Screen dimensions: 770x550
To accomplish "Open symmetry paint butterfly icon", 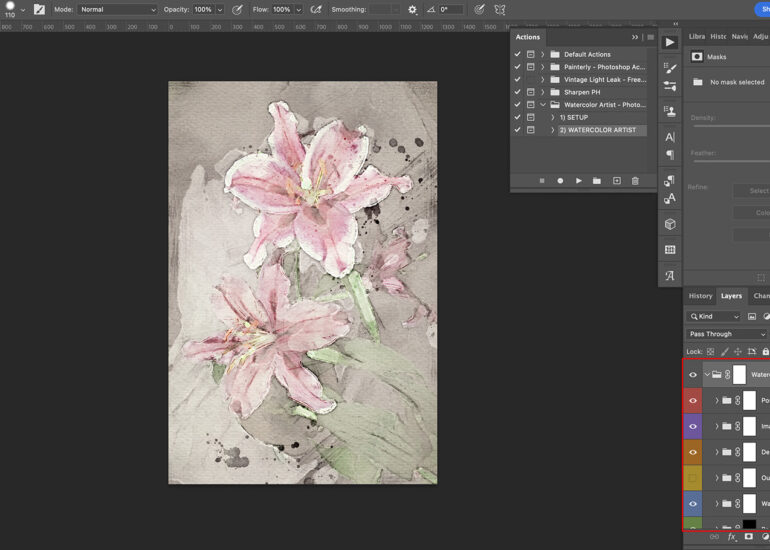I will 500,9.
